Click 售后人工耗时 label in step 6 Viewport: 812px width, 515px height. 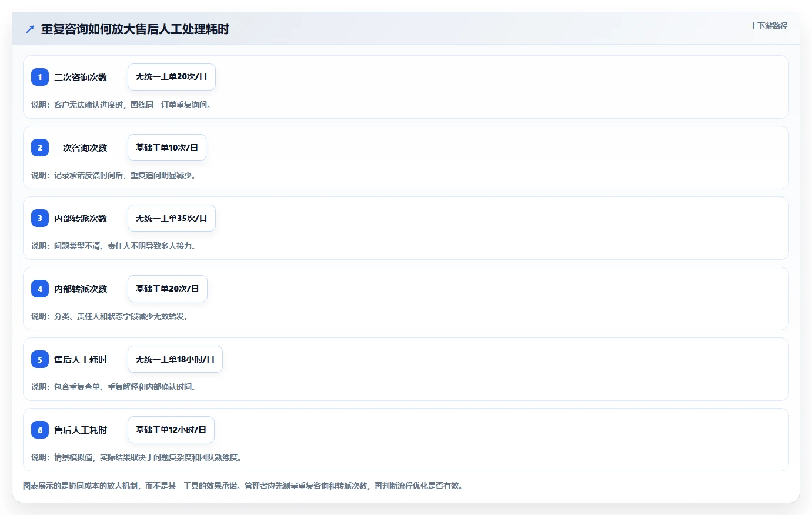click(81, 430)
